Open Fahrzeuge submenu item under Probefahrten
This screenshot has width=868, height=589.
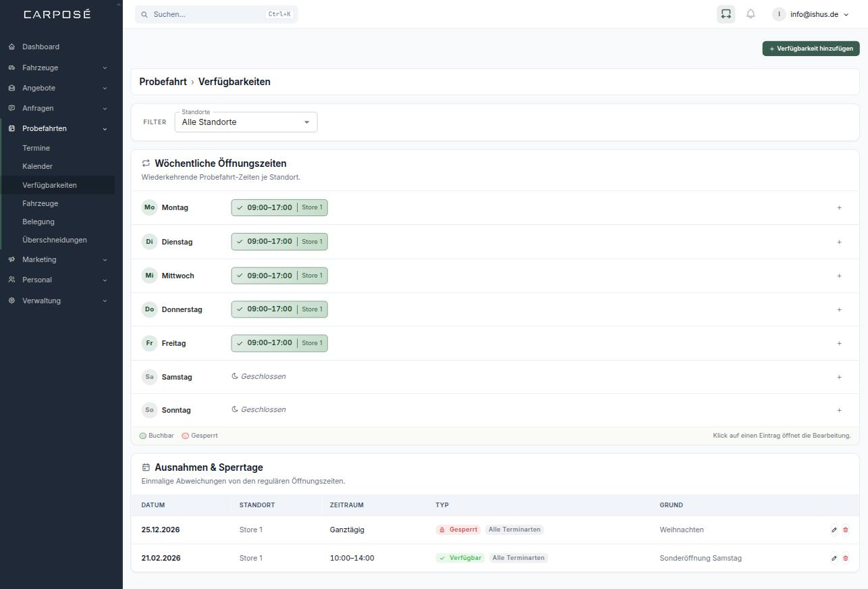point(57,203)
